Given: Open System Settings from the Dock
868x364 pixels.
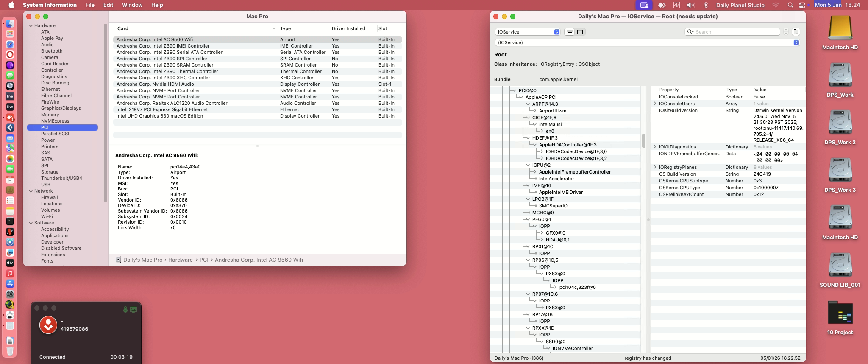Looking at the screenshot, I should click(10, 294).
